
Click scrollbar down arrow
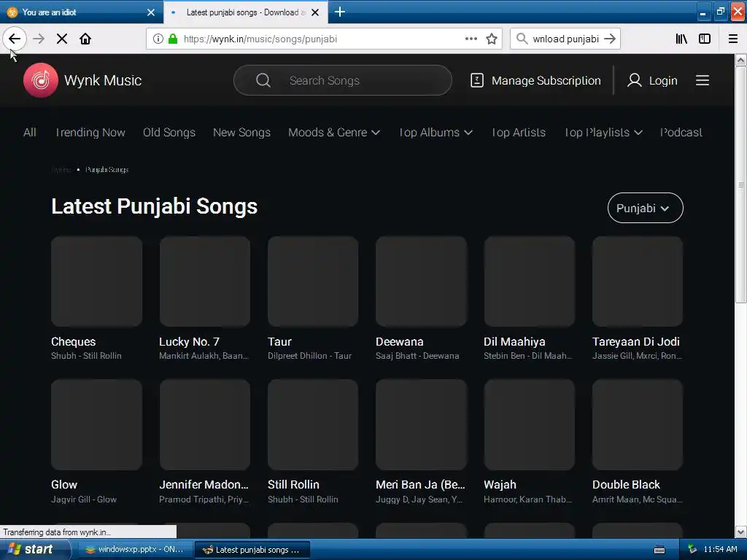741,532
